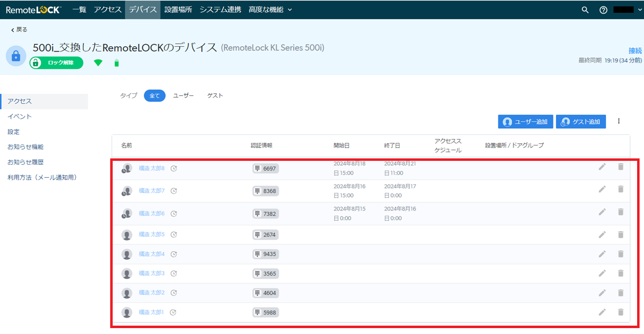Delete the 構造 太郎8 access entry
Screen dimensions: 644x334
620,167
